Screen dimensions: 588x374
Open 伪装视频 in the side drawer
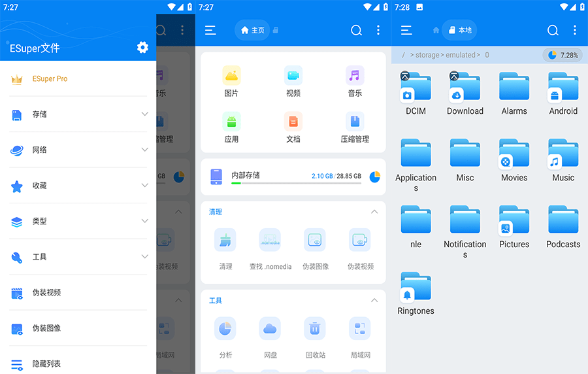point(78,292)
